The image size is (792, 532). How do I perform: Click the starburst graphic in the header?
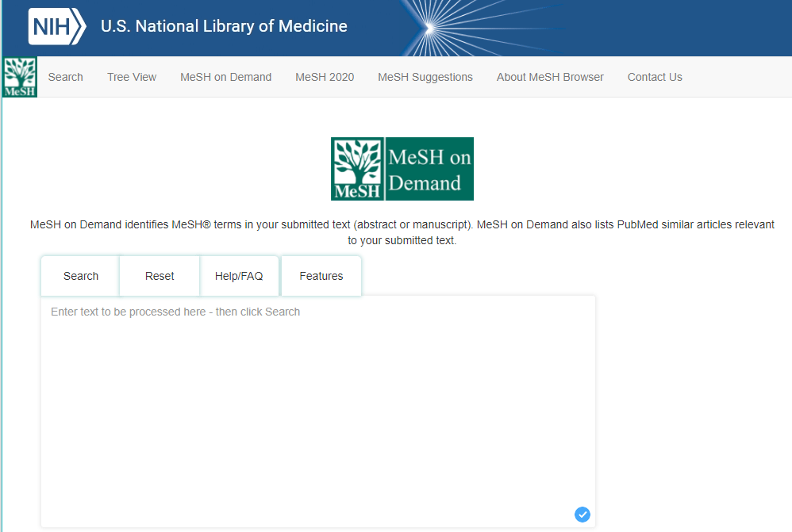[428, 29]
